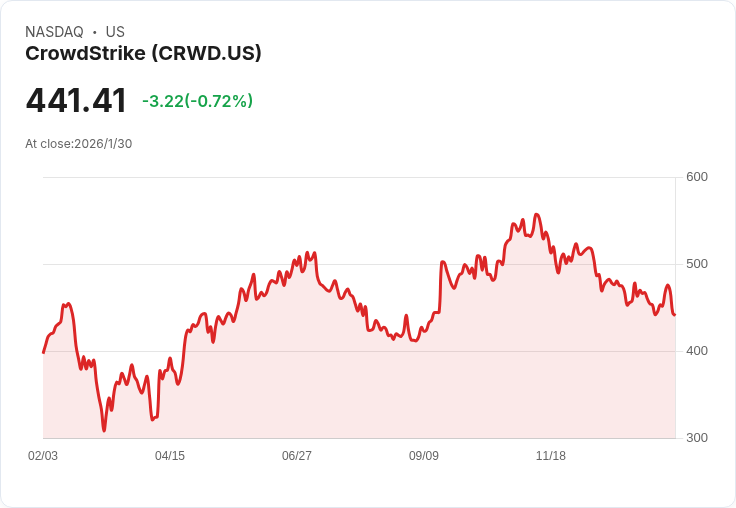Image resolution: width=736 pixels, height=508 pixels.
Task: Click the 300 y-axis label
Action: tap(697, 438)
